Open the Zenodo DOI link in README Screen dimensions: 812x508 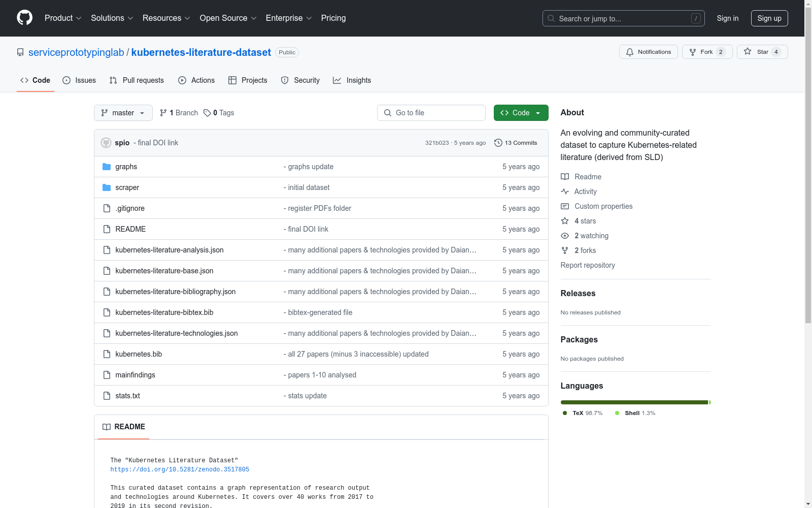(180, 469)
